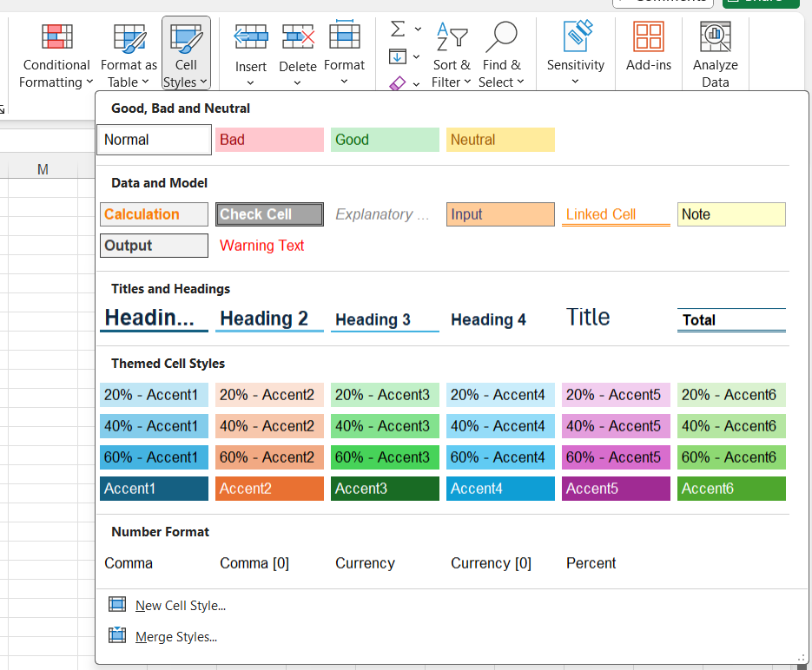The image size is (812, 670).
Task: Select the 60% - Accent5 swatch
Action: [616, 457]
